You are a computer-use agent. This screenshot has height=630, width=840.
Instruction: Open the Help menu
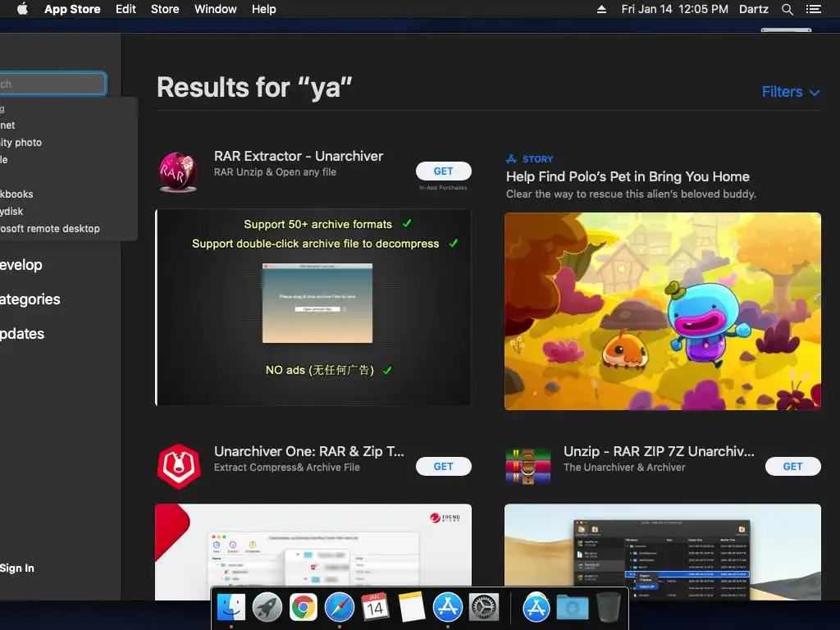coord(264,9)
